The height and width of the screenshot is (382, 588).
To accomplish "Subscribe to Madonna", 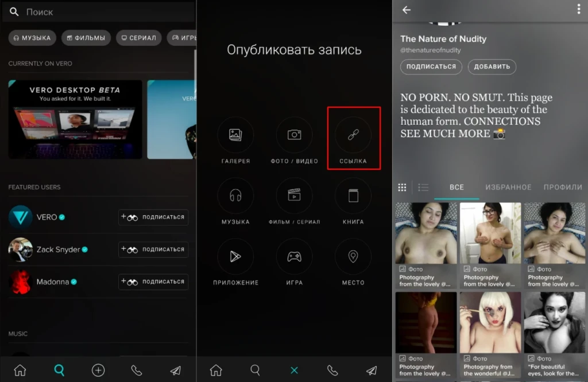I will (x=153, y=282).
